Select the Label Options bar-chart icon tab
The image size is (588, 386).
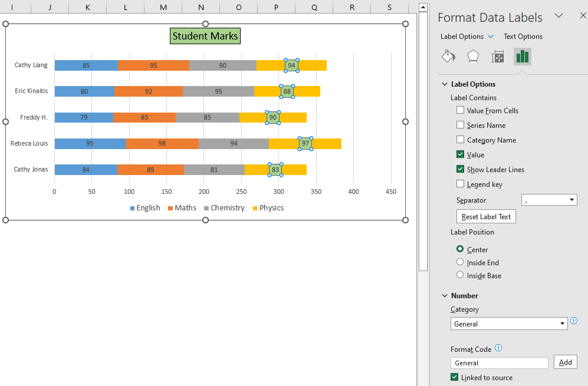[x=523, y=57]
